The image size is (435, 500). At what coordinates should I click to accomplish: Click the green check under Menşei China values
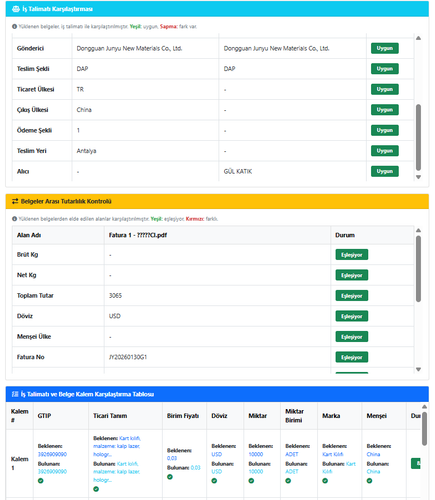(x=369, y=481)
